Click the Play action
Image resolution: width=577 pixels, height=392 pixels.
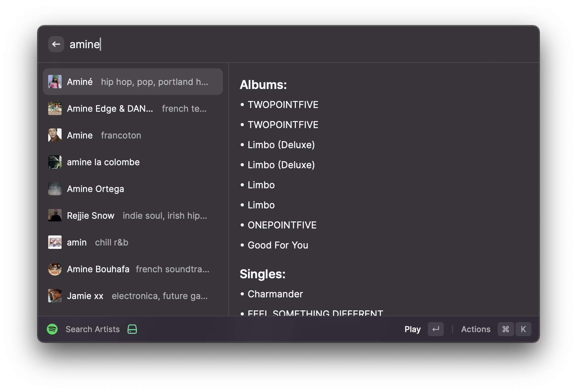[412, 329]
